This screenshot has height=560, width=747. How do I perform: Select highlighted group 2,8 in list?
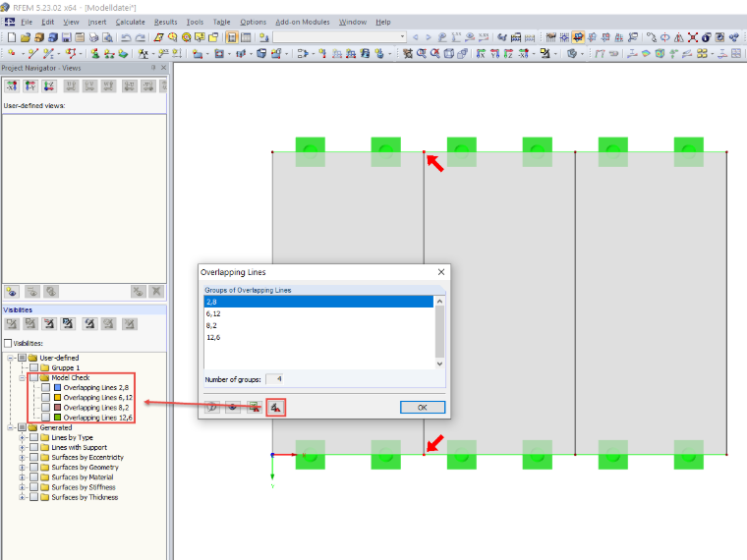(318, 302)
